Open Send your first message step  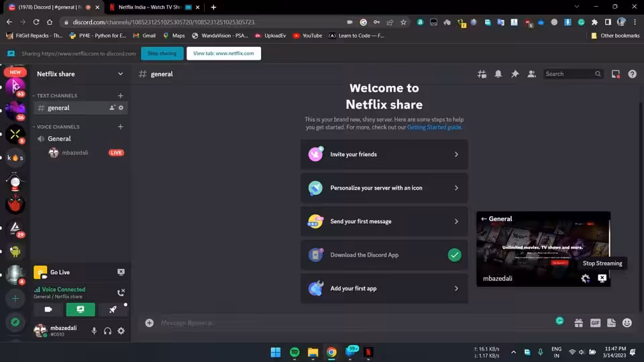point(384,221)
